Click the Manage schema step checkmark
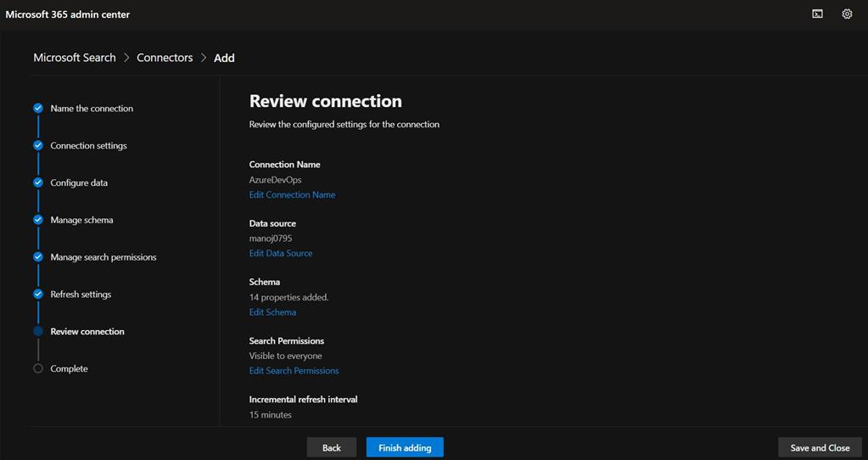This screenshot has width=868, height=460. (x=37, y=219)
